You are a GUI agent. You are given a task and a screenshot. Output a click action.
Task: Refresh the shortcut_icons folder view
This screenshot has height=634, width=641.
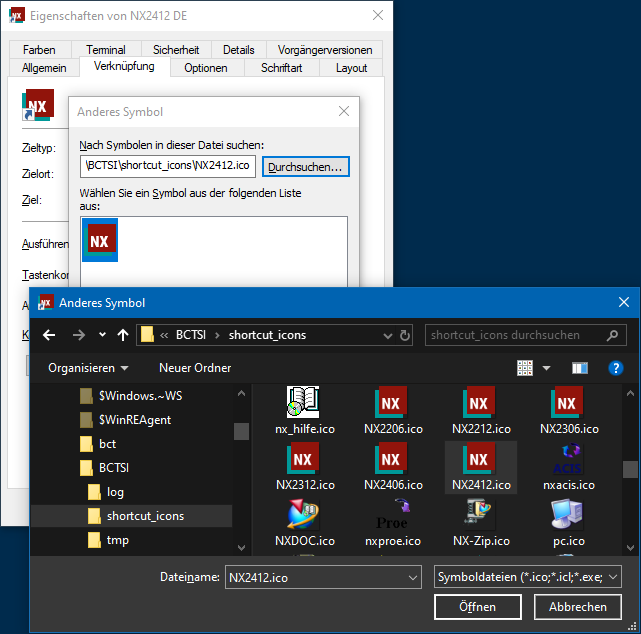(405, 336)
